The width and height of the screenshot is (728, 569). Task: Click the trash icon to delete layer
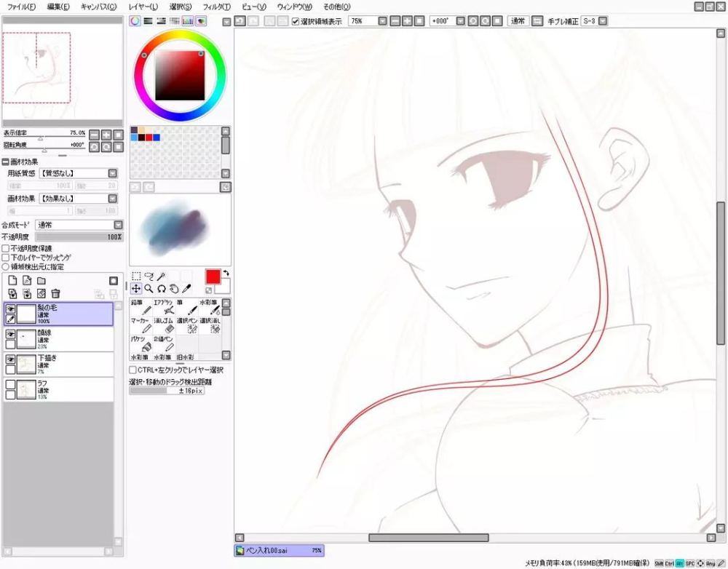[x=56, y=293]
